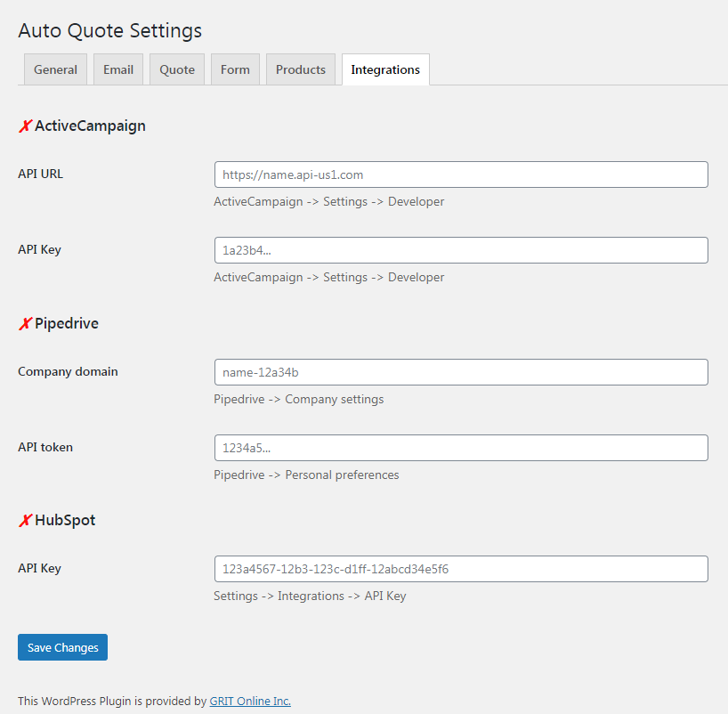The image size is (728, 714).
Task: Click the 'API URL' label
Action: pyautogui.click(x=40, y=174)
